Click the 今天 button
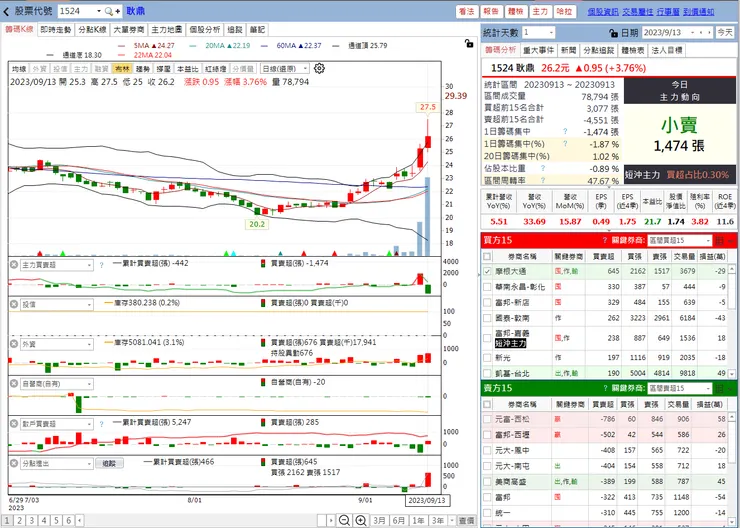The width and height of the screenshot is (740, 528). point(725,33)
